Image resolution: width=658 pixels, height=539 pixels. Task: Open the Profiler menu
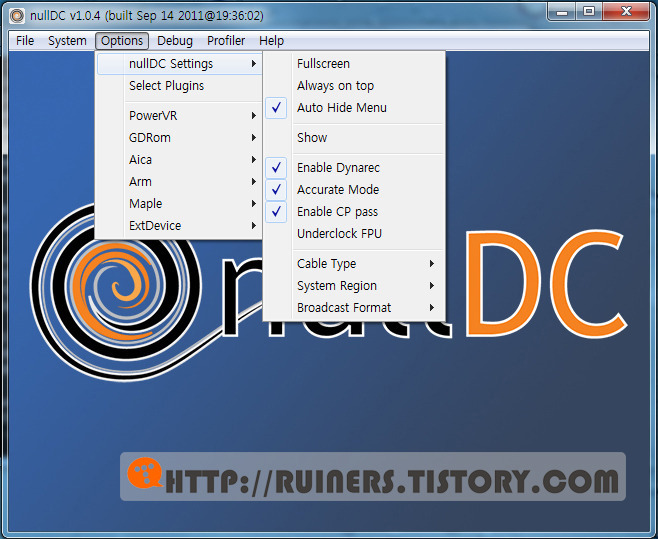point(226,41)
